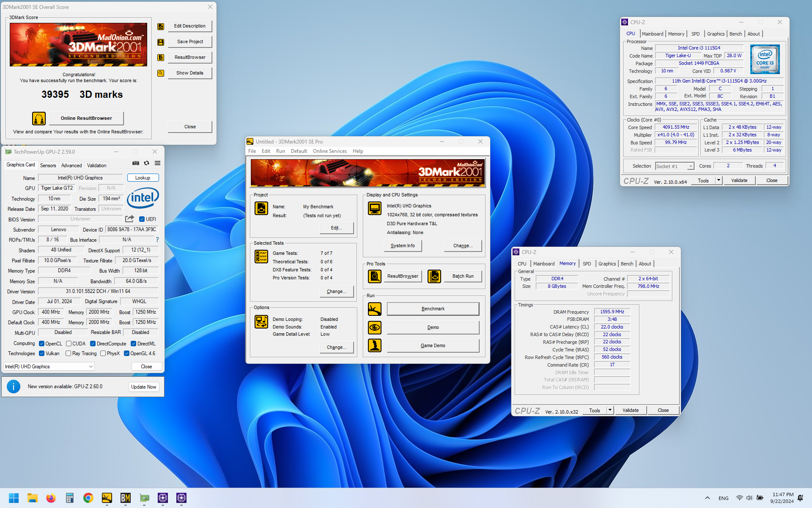Click the Display and CPU Settings monitor icon
Image resolution: width=812 pixels, height=508 pixels.
click(x=375, y=208)
